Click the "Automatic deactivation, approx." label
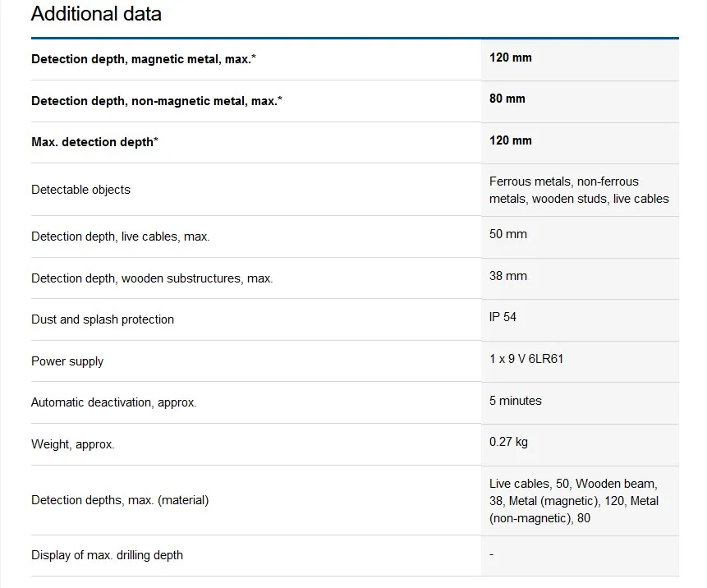707x588 pixels. coord(114,402)
